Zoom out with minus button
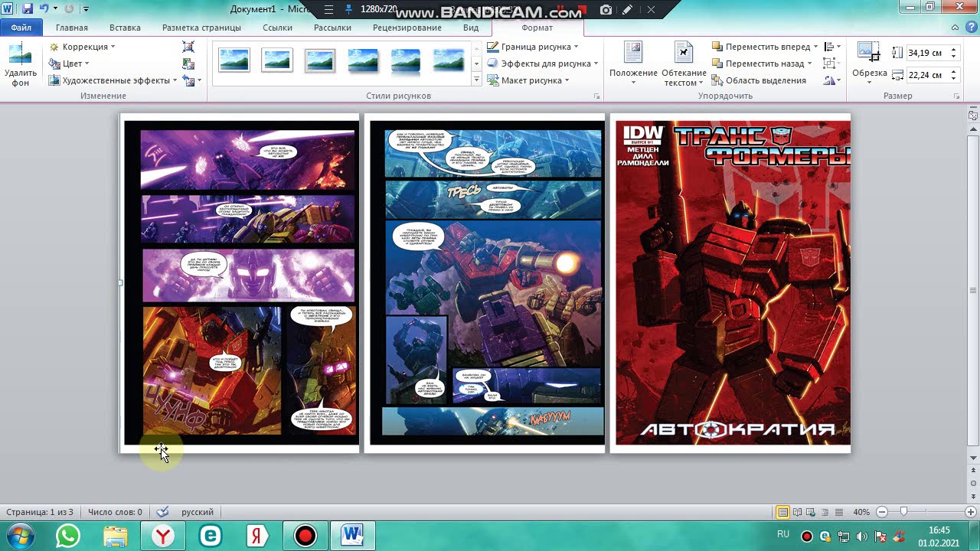This screenshot has height=551, width=980. [882, 512]
